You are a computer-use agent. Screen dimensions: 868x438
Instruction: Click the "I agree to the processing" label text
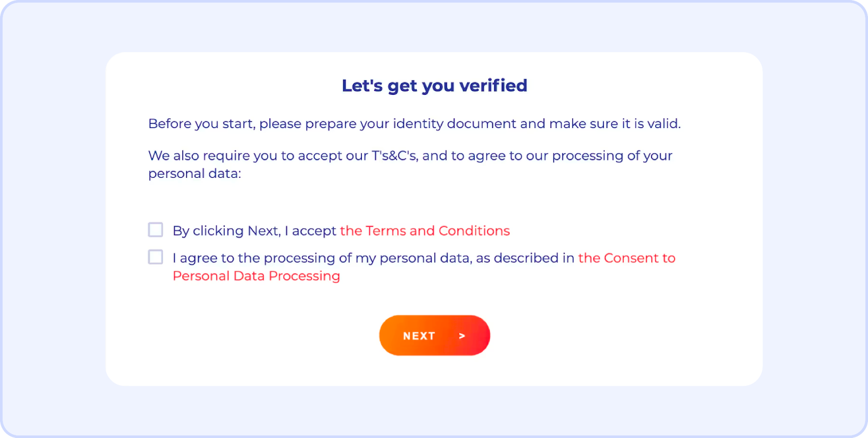pos(373,258)
